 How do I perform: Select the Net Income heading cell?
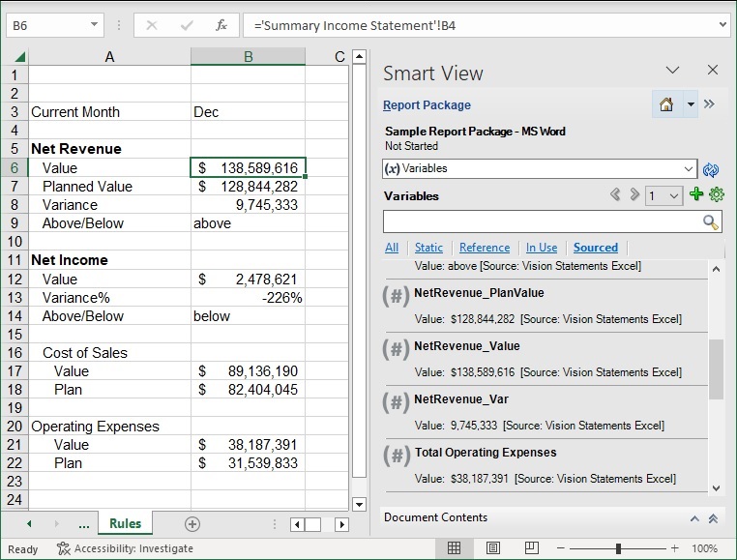point(109,260)
